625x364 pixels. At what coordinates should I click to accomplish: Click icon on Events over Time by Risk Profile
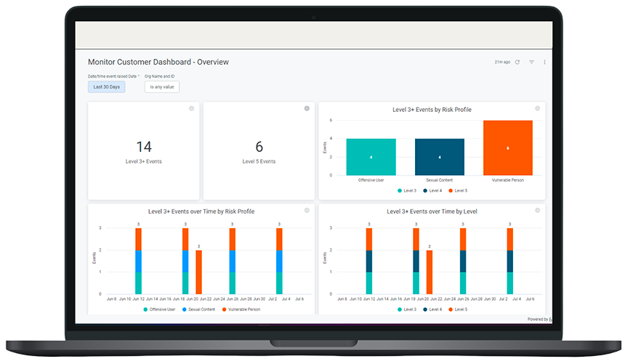coord(307,210)
